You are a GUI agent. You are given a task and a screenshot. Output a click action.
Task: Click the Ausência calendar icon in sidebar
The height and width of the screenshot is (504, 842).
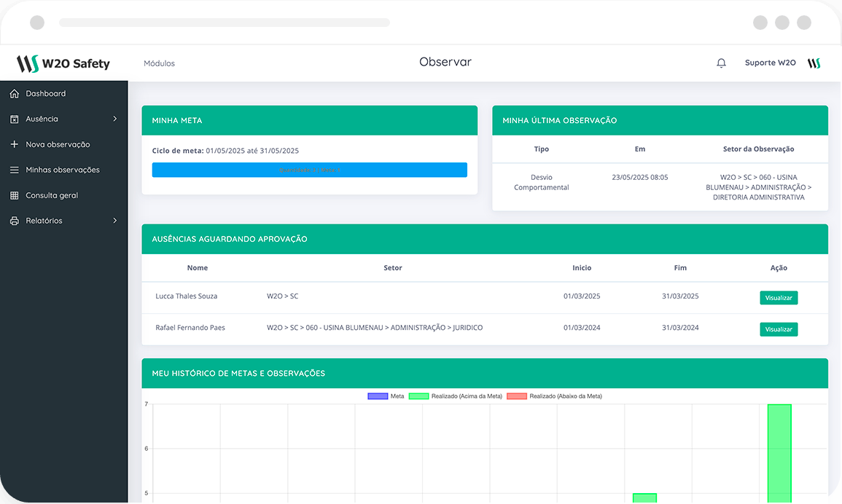pos(15,119)
